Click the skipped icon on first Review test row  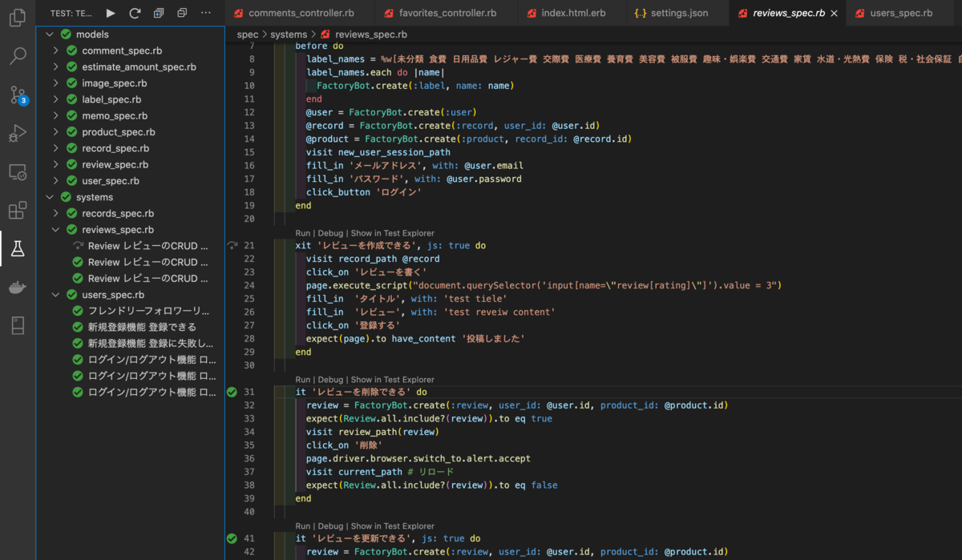click(78, 246)
